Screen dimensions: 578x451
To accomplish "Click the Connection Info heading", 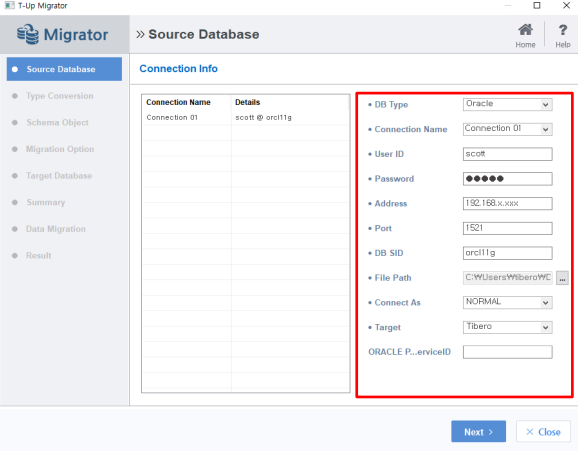I will click(178, 69).
